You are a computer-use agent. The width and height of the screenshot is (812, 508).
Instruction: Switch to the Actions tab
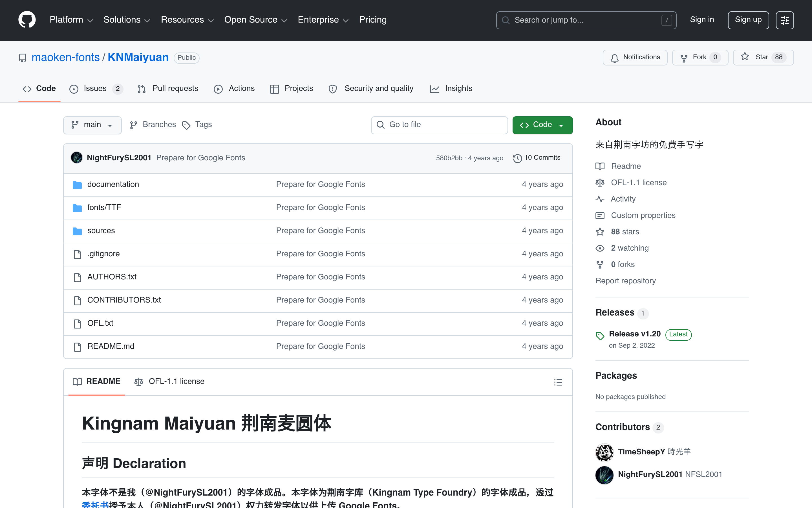(234, 89)
